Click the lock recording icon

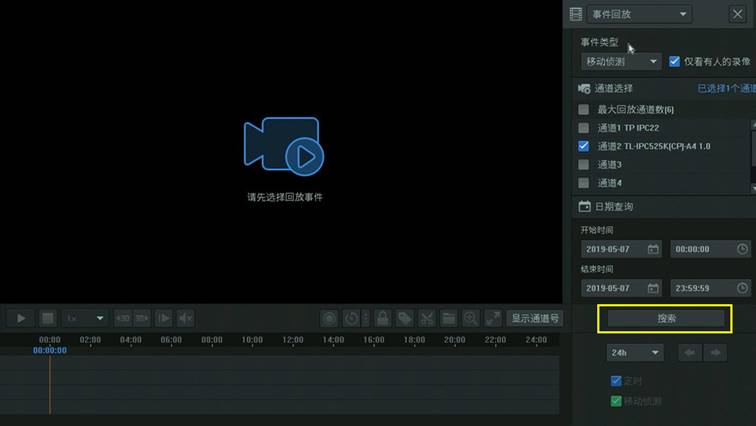(x=382, y=318)
